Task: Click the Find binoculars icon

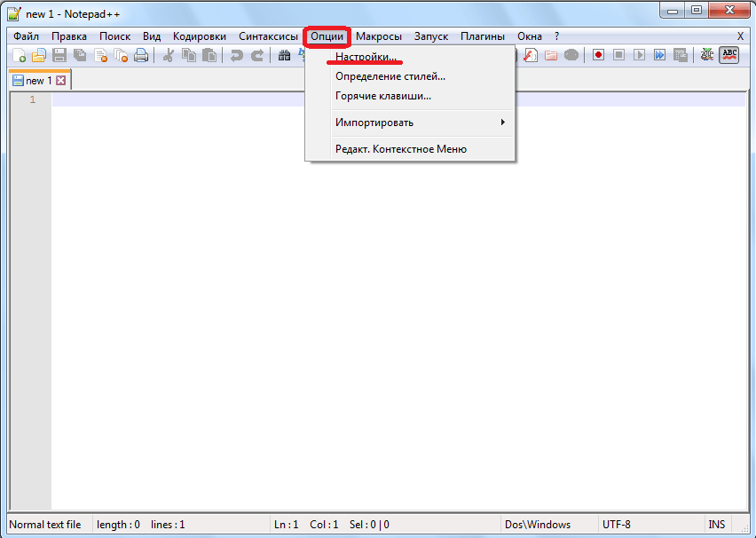Action: tap(285, 55)
